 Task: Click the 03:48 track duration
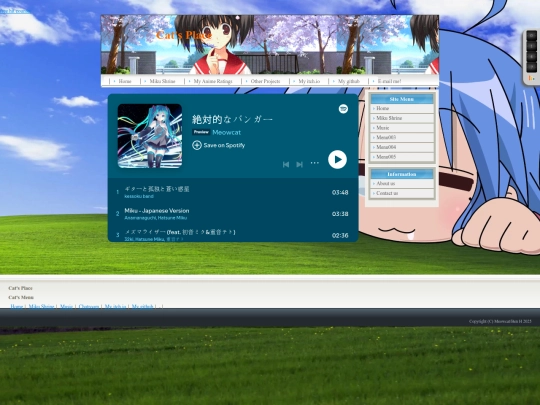pyautogui.click(x=340, y=193)
